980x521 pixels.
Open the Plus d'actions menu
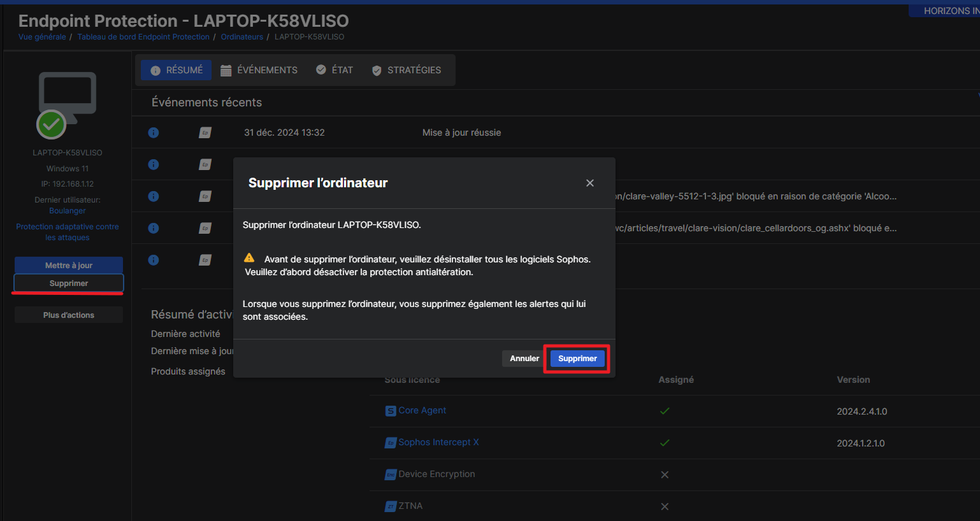click(x=69, y=315)
